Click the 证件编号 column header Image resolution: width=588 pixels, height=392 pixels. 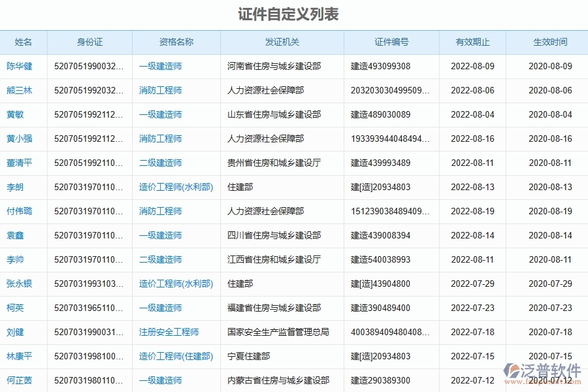coord(391,42)
